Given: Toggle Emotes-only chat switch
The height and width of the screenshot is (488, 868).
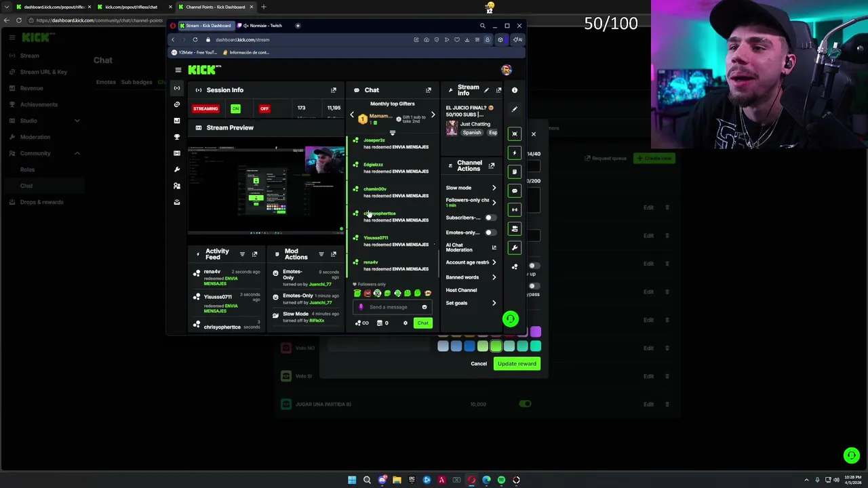Looking at the screenshot, I should coord(490,232).
